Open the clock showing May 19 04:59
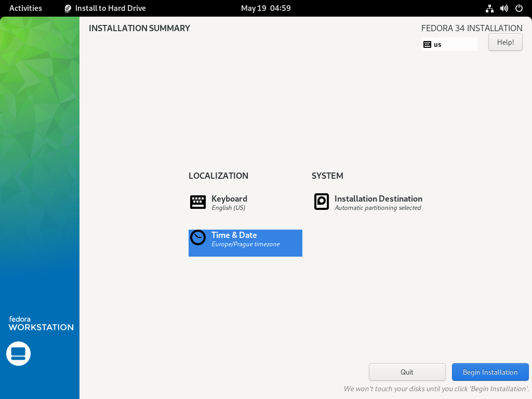 point(265,8)
